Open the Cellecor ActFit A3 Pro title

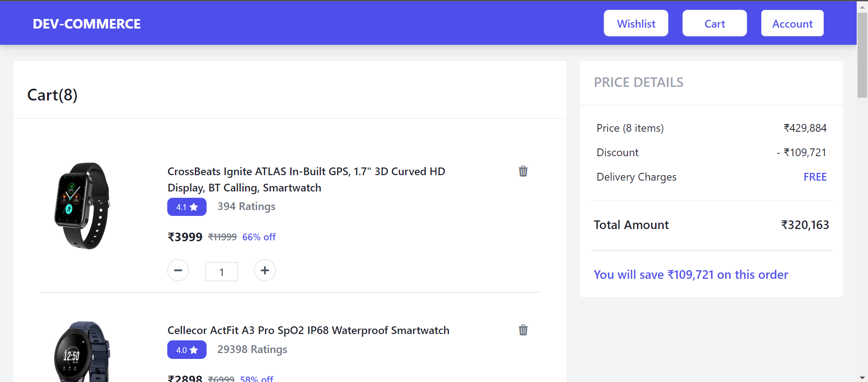[308, 330]
